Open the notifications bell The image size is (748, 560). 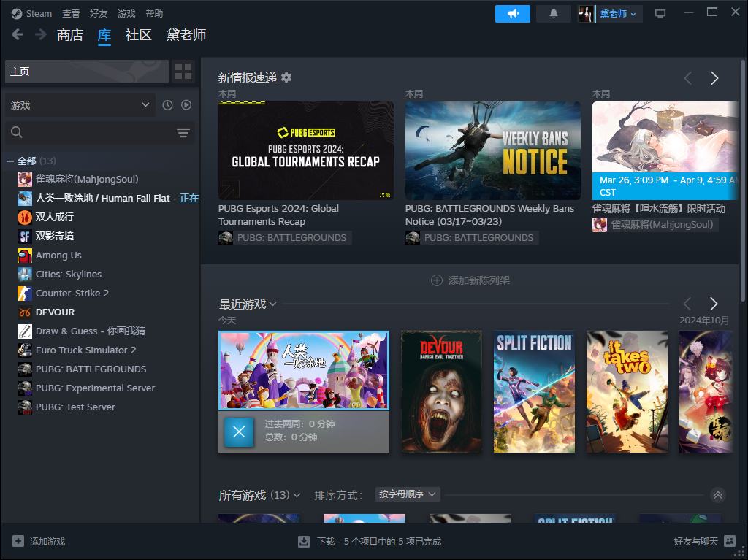coord(554,14)
